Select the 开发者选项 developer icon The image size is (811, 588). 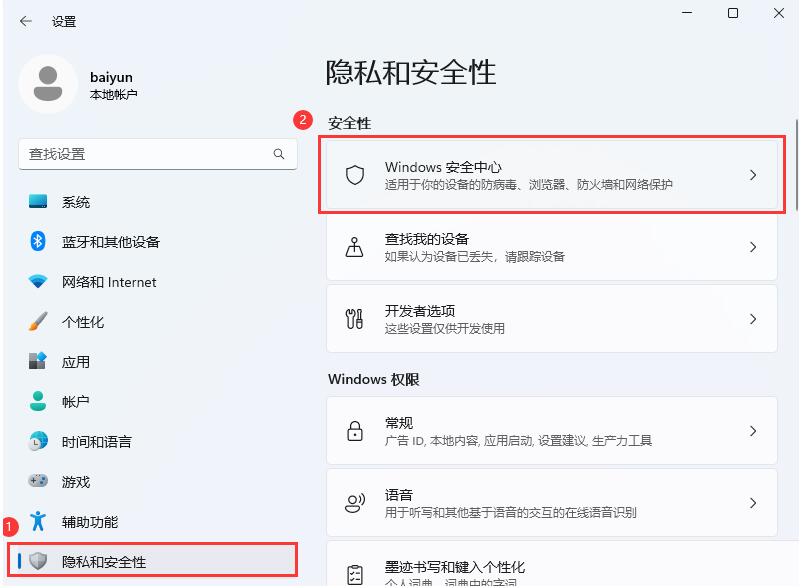coord(355,318)
